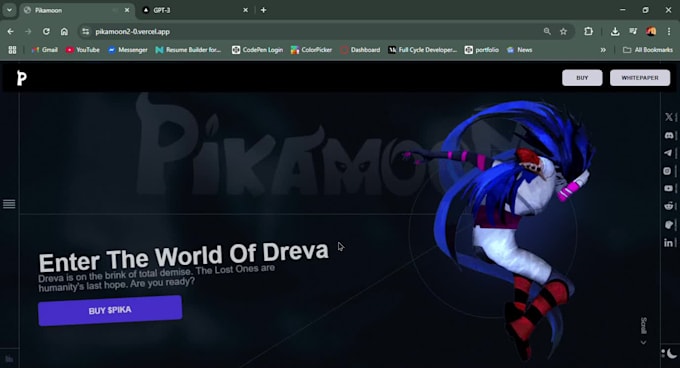Open the Chrome three-dot menu
The image size is (680, 368).
pyautogui.click(x=669, y=31)
